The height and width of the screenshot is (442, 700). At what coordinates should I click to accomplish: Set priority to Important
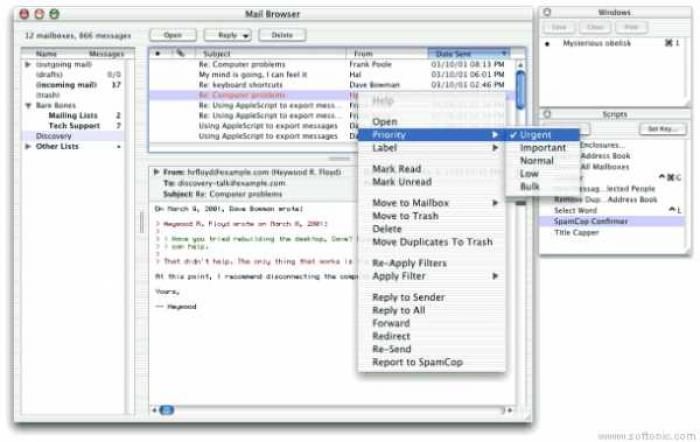(542, 148)
